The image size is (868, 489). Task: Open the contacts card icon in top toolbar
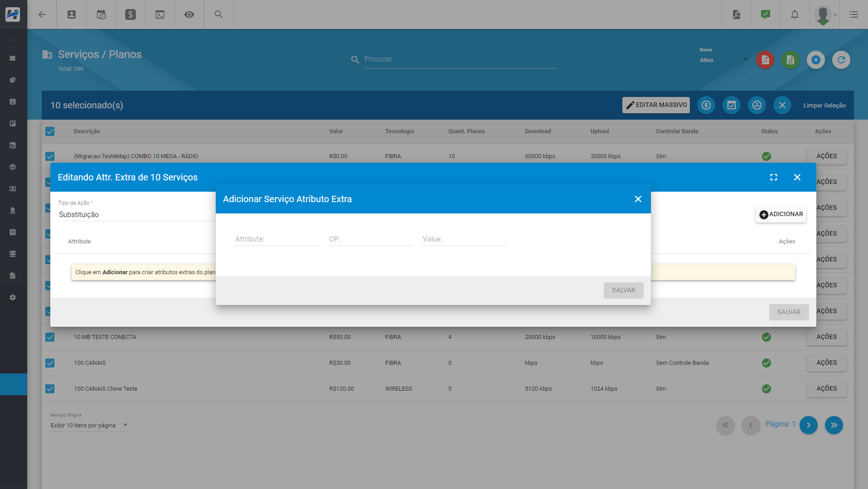click(x=72, y=15)
